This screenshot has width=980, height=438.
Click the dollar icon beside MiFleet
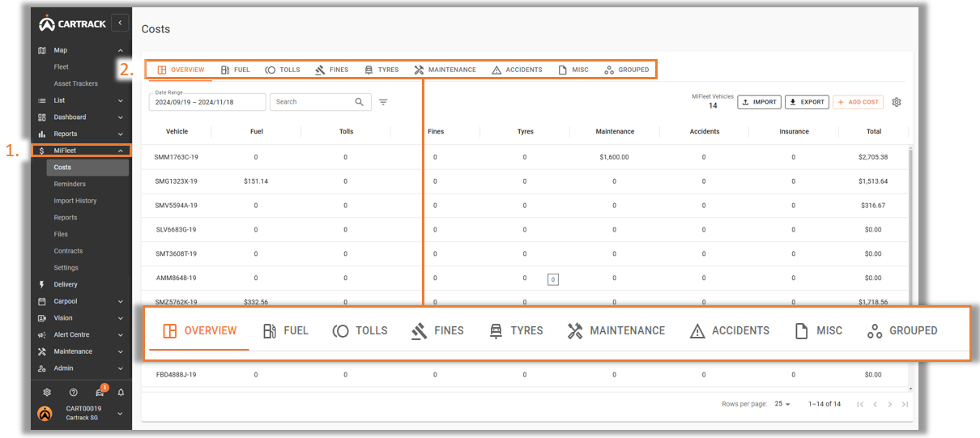[x=42, y=151]
